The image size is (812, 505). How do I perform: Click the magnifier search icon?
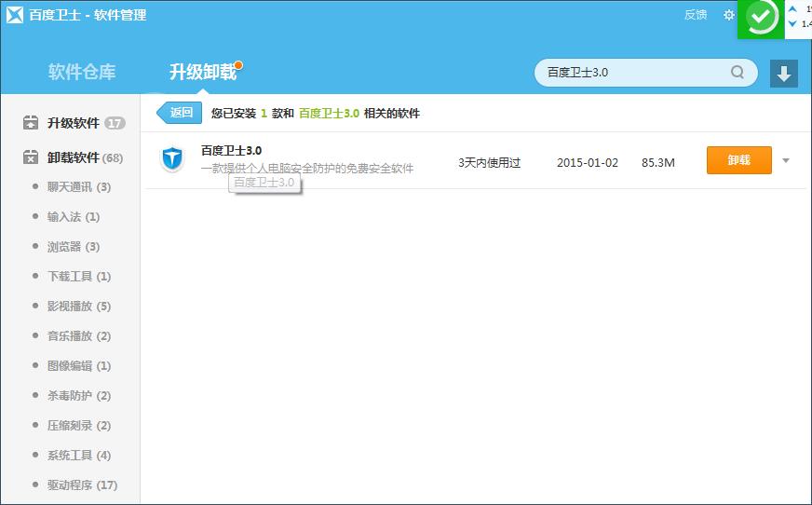[x=738, y=72]
